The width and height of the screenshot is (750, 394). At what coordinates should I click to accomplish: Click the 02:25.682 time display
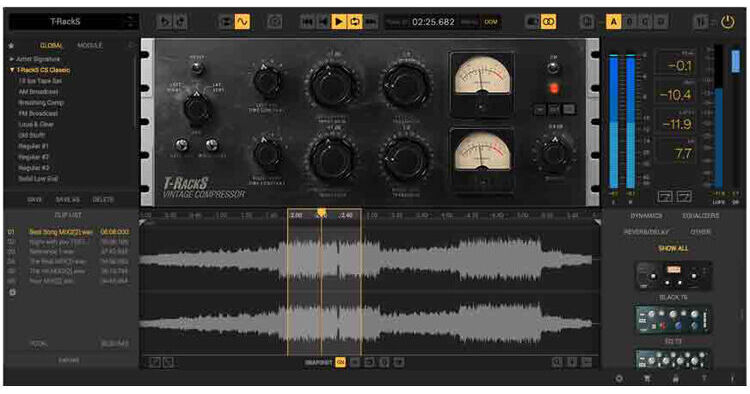coord(433,22)
